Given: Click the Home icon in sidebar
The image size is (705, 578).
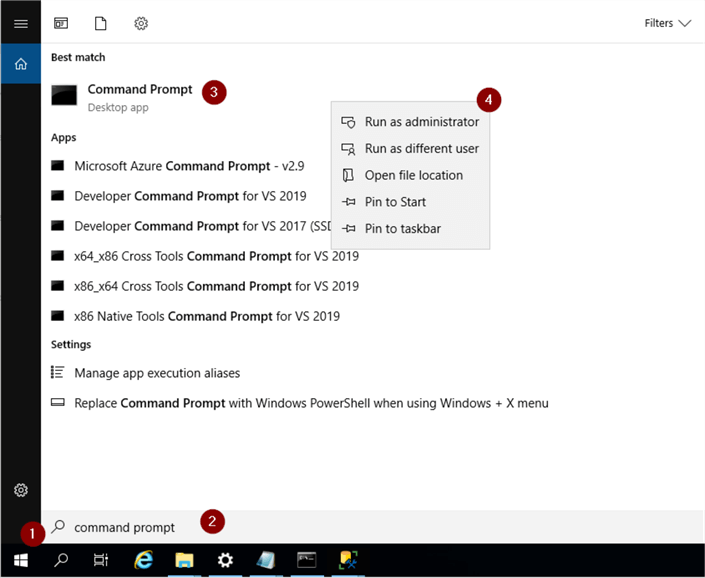Looking at the screenshot, I should (21, 64).
